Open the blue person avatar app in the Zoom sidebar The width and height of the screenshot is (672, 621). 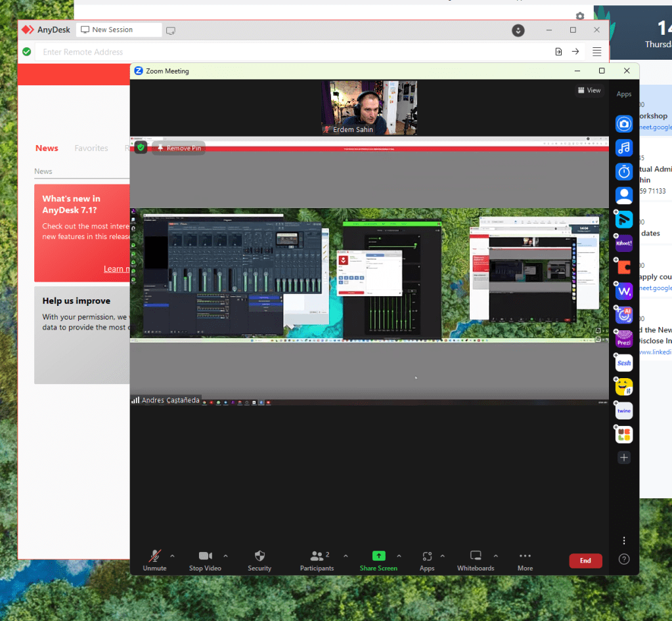(x=624, y=196)
